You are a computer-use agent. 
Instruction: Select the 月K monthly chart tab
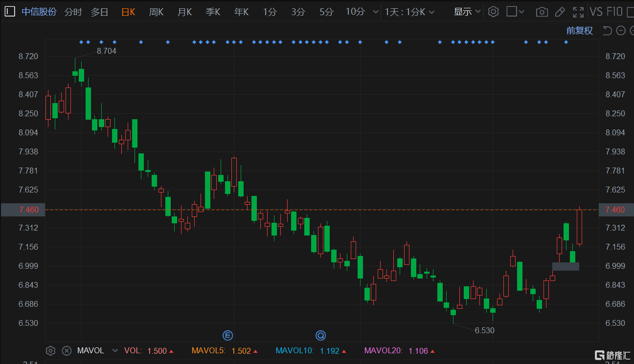coord(184,12)
